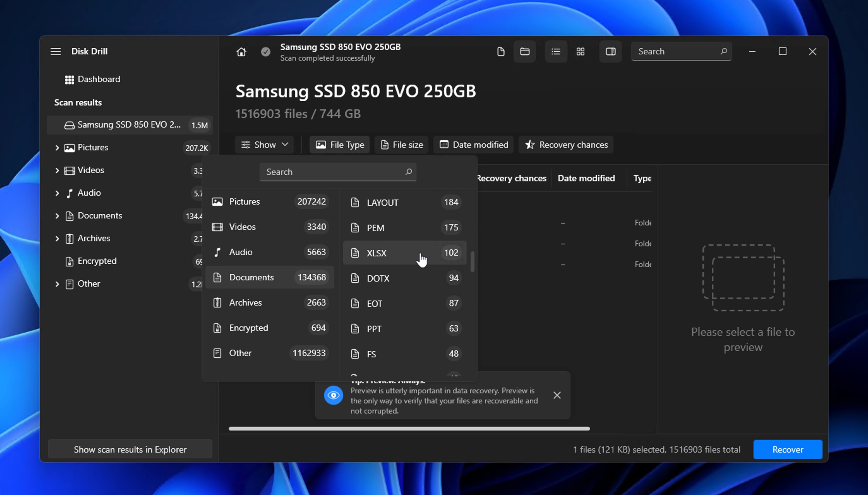Toggle the preview panel icon
868x495 pixels.
point(611,51)
